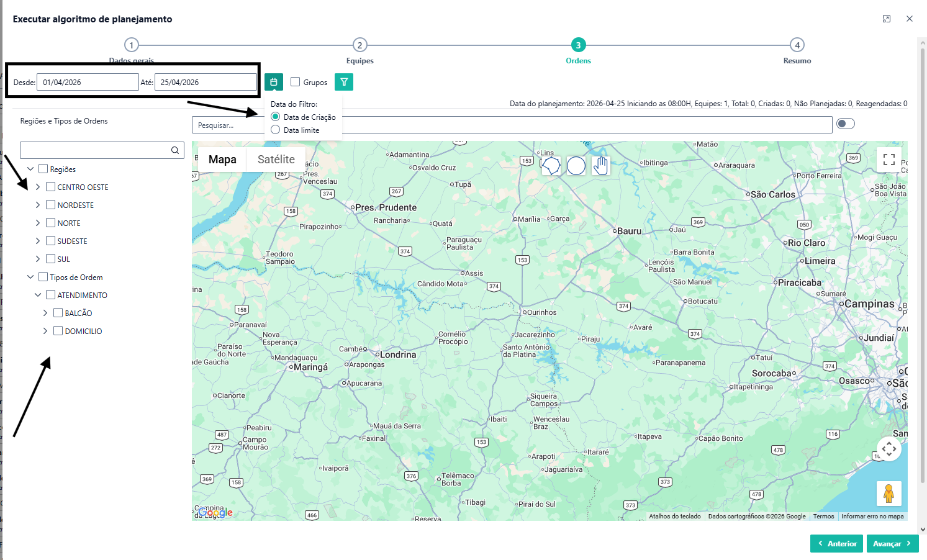Toggle the switch next to search bar
927x560 pixels.
click(845, 124)
